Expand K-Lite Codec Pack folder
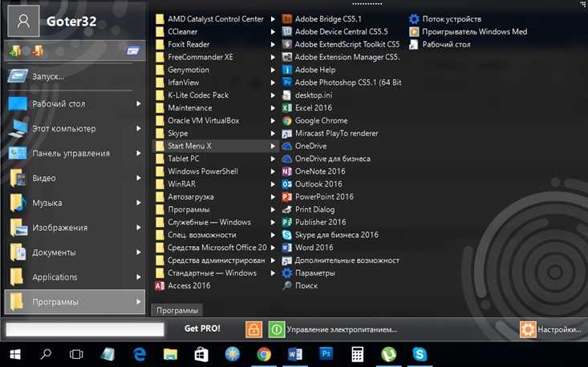 [216, 95]
